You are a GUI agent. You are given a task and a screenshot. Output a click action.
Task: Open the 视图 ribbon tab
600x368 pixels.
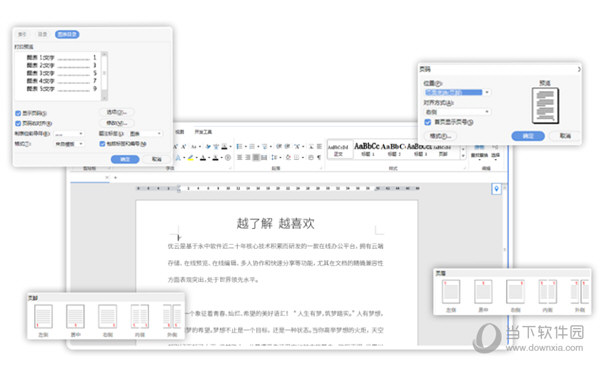(x=179, y=132)
